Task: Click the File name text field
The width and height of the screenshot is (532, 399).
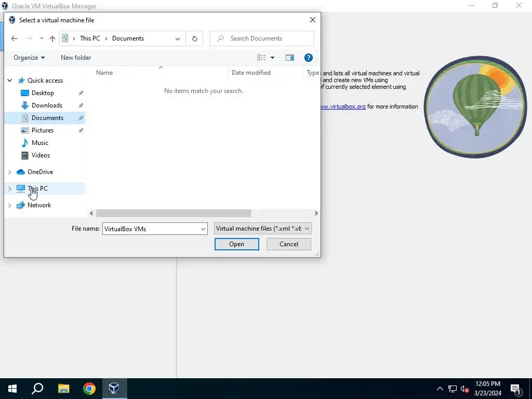Action: click(x=151, y=229)
